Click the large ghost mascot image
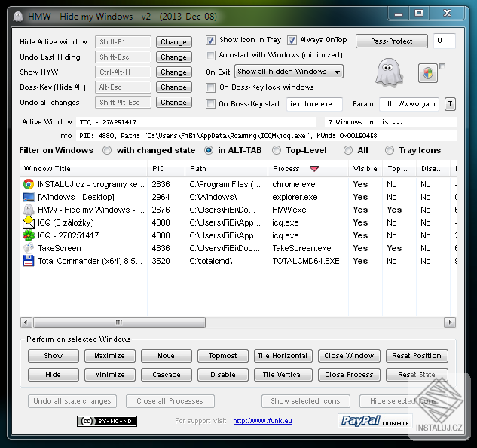 pos(389,72)
